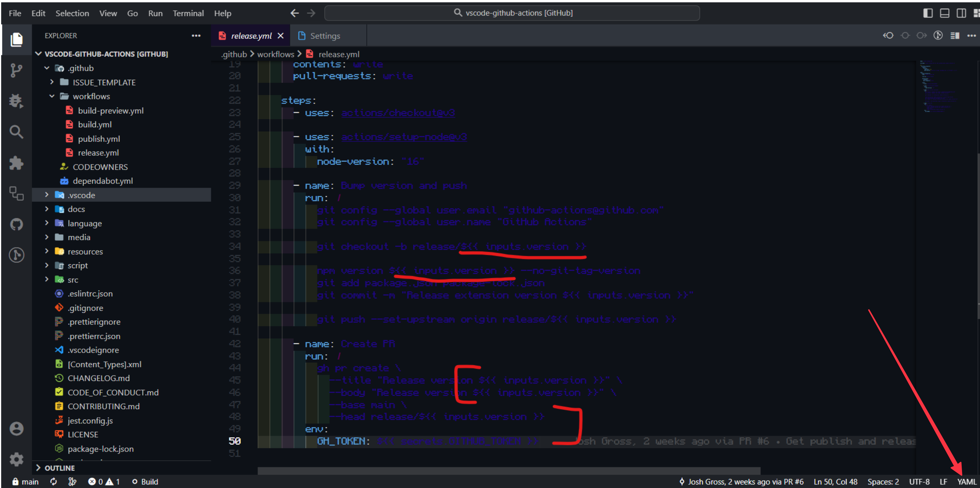Open the Search sidebar

(x=16, y=132)
